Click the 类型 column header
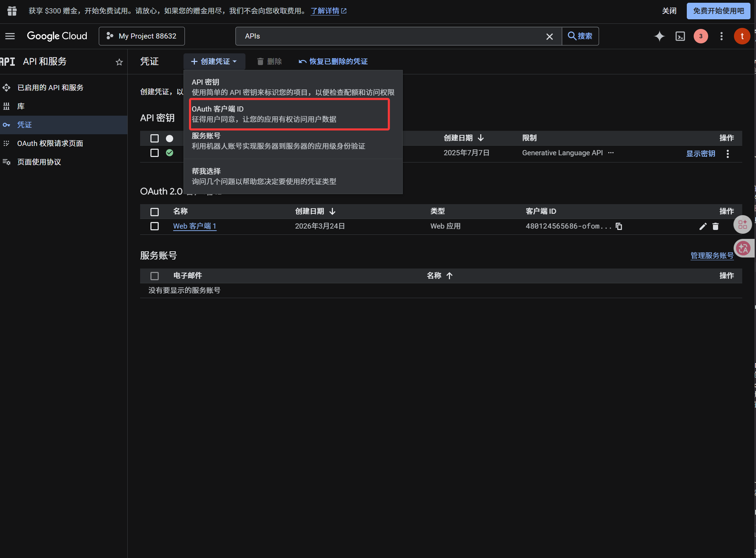Screen dimensions: 756x558 [x=438, y=211]
